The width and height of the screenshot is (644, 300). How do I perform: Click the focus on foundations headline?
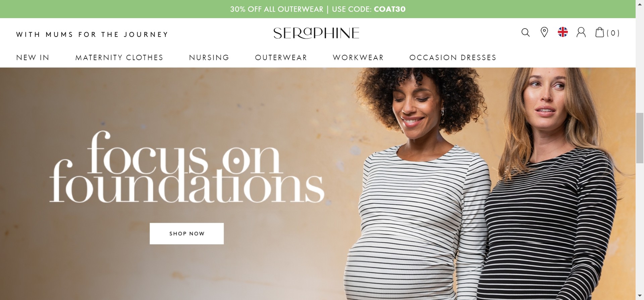click(187, 167)
